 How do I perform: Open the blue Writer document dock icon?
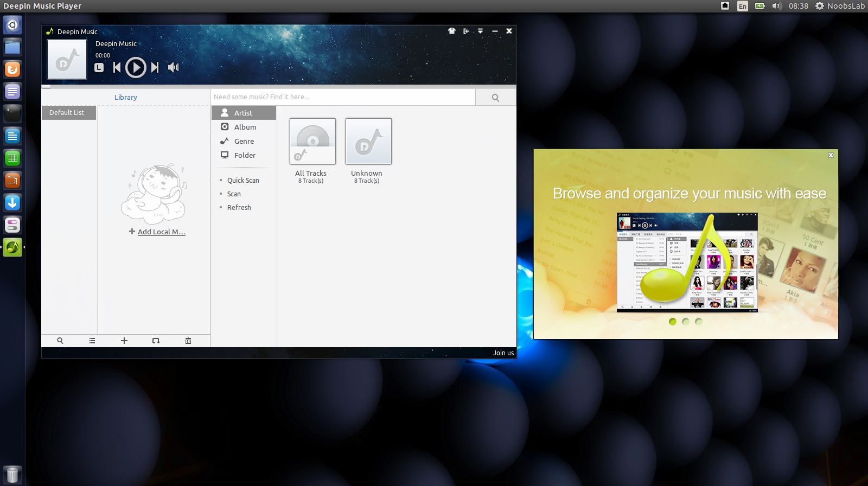pyautogui.click(x=12, y=136)
